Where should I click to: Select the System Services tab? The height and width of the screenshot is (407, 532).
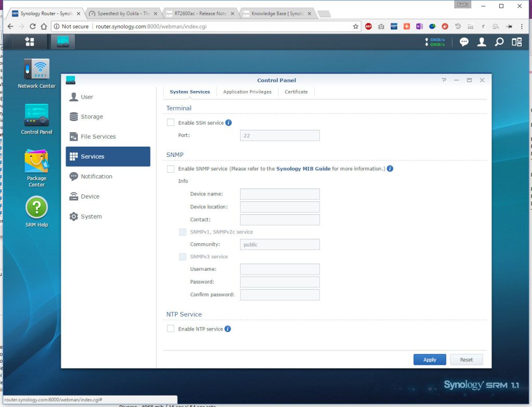click(x=190, y=91)
